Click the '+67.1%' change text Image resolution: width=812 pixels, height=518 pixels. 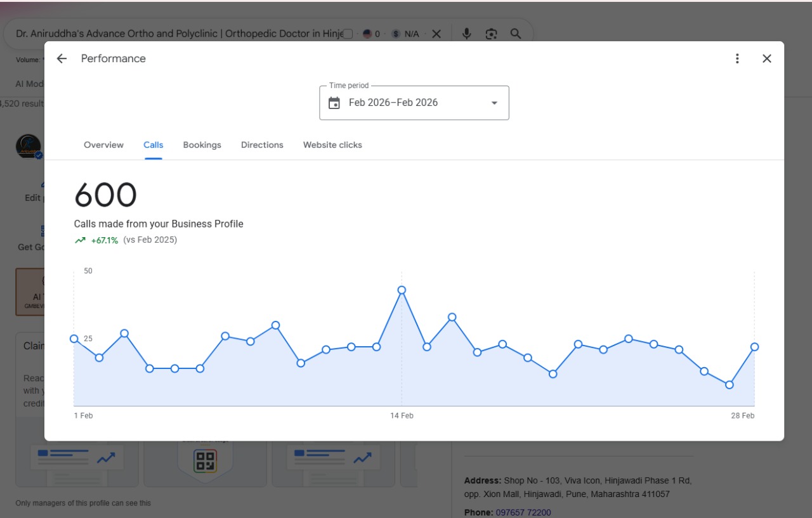(105, 240)
